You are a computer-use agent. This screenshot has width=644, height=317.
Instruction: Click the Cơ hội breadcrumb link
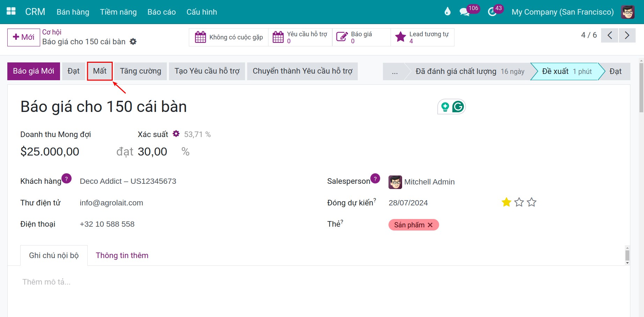click(52, 32)
